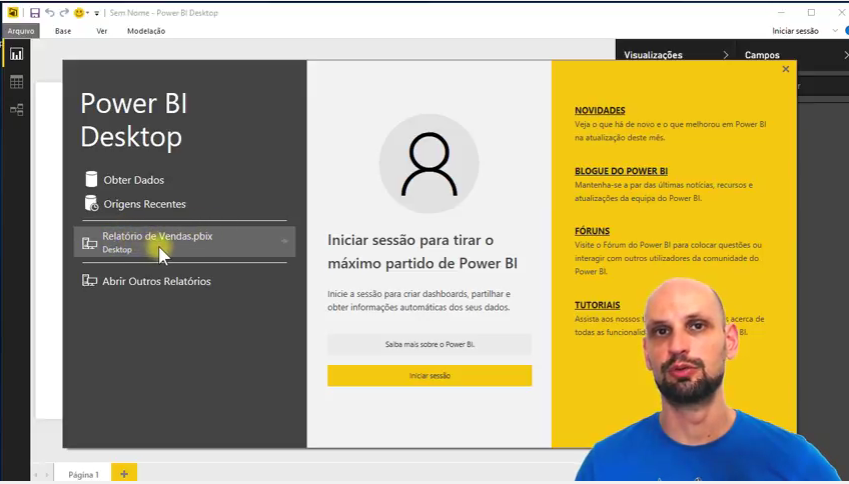Viewport: 849px width, 484px height.
Task: Open the Arquivo menu
Action: [x=21, y=31]
